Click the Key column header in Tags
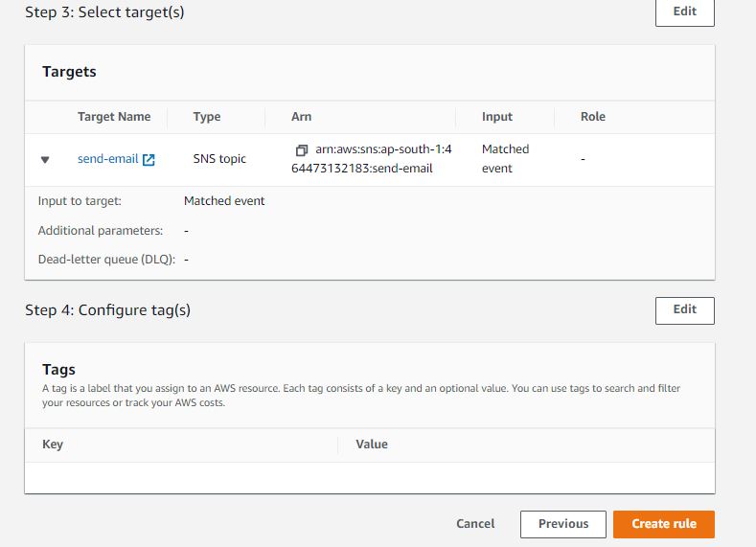 [x=53, y=444]
